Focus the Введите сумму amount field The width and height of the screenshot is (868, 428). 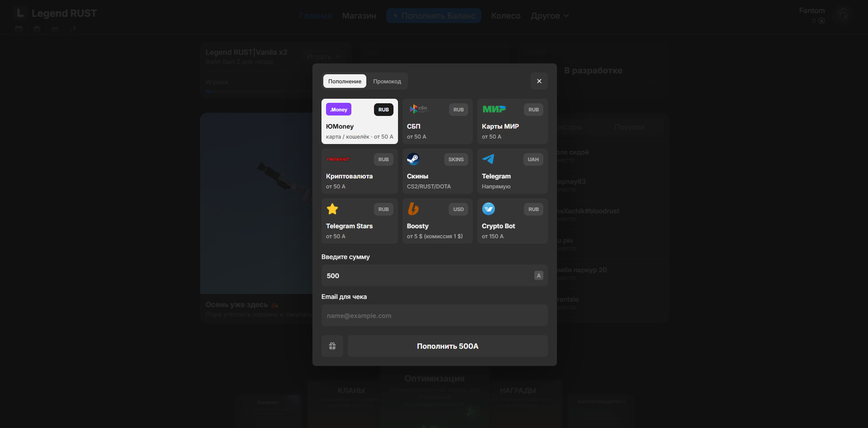point(435,275)
